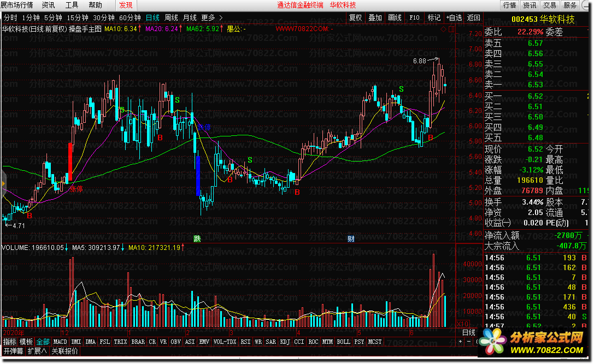Add stock via +自选 button
The height and width of the screenshot is (364, 594).
(454, 18)
